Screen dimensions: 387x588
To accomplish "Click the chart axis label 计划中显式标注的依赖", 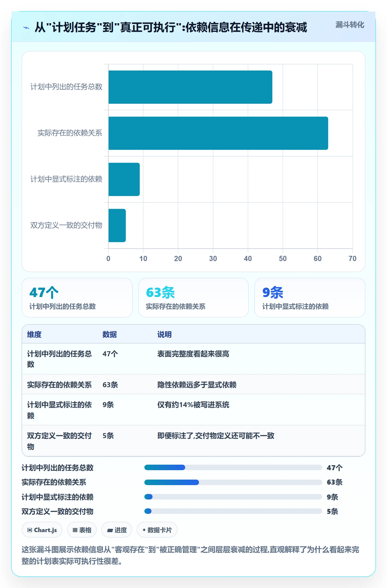I will (66, 179).
